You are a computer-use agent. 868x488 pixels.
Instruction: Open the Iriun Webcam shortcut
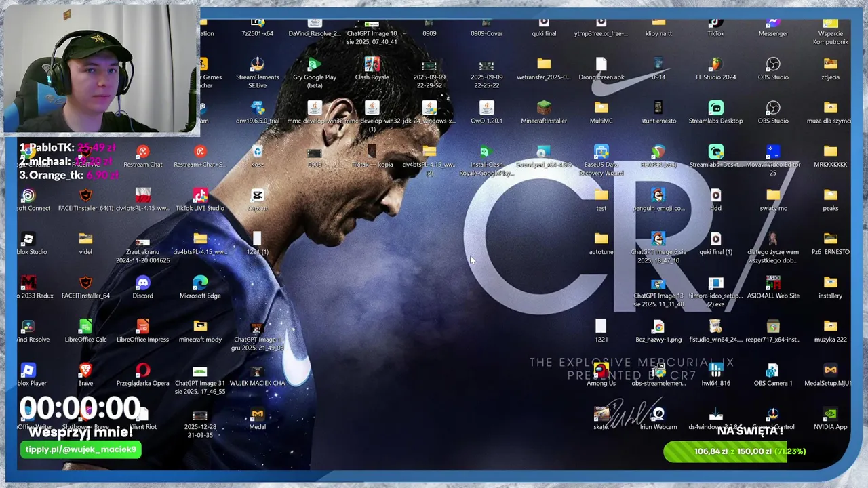pos(658,418)
